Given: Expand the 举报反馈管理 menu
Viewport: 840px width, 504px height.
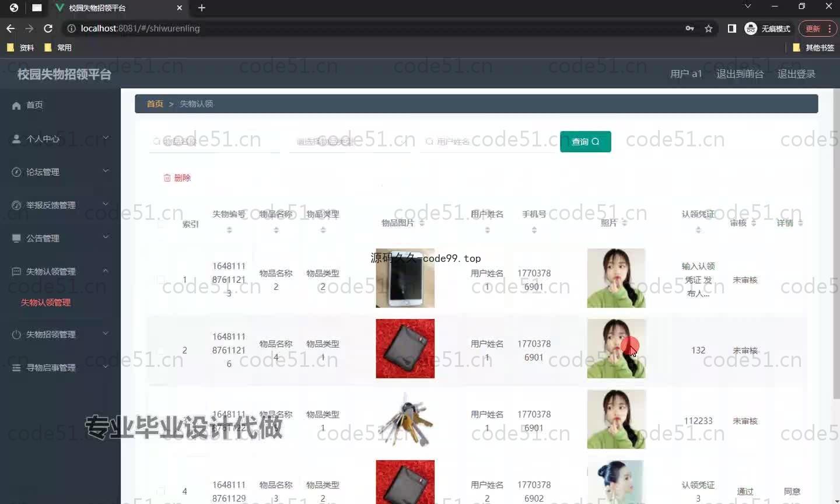Looking at the screenshot, I should coord(106,204).
